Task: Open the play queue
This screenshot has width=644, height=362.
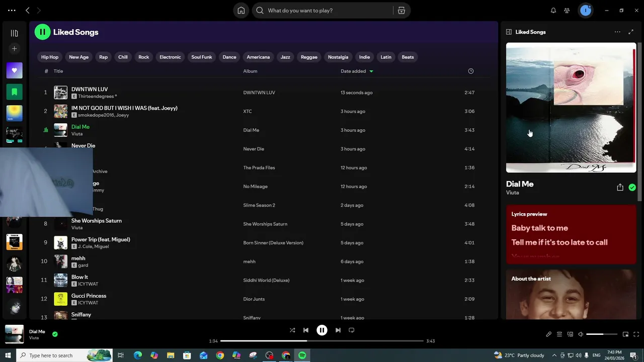Action: click(x=559, y=334)
